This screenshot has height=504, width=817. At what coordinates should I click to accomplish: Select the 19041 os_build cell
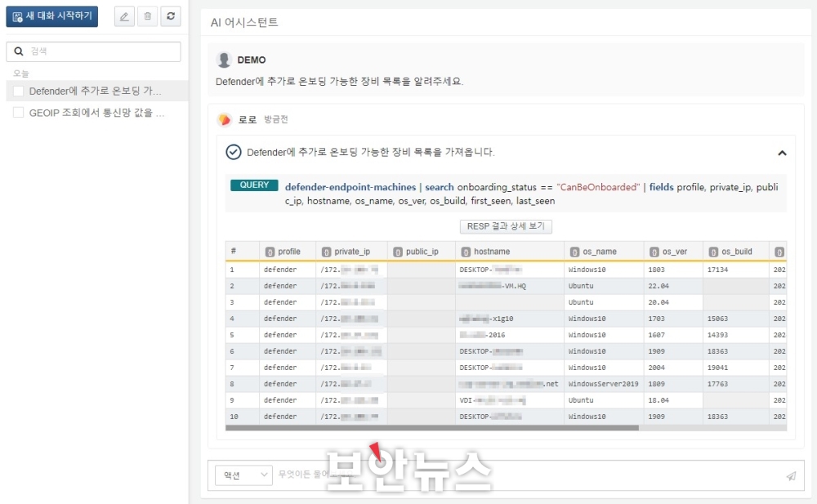(736, 368)
